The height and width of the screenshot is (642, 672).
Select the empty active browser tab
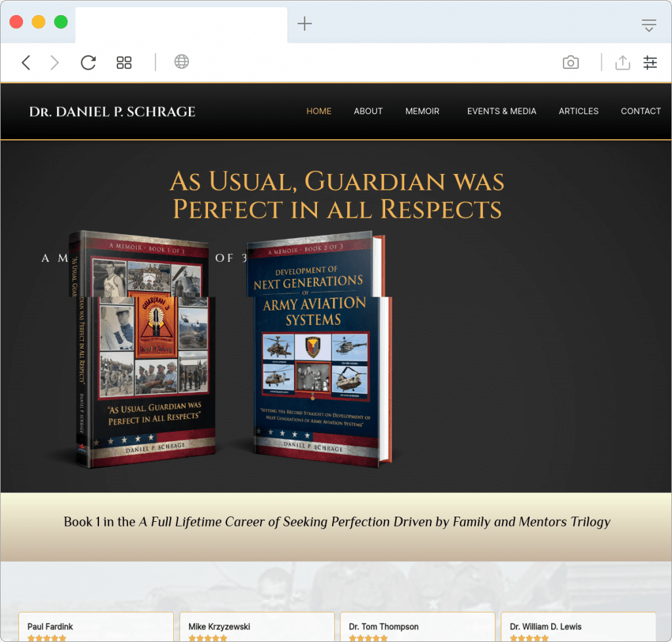(181, 25)
